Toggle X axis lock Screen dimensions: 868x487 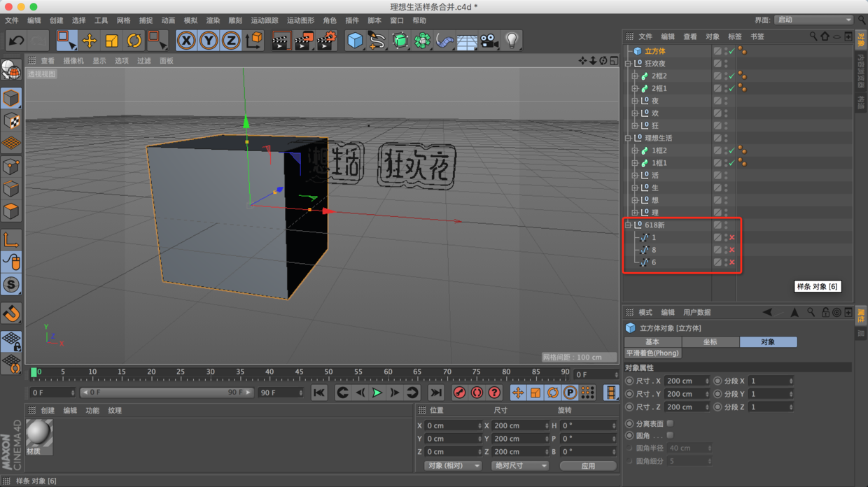(x=186, y=41)
